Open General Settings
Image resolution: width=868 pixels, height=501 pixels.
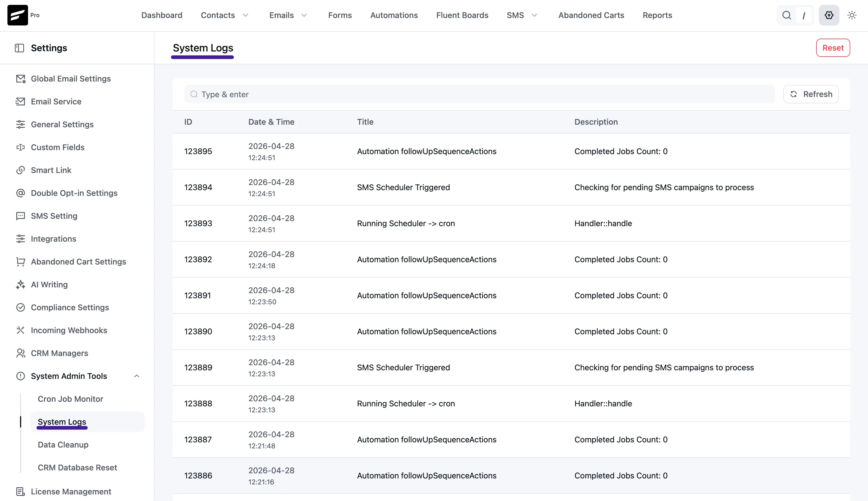click(62, 125)
